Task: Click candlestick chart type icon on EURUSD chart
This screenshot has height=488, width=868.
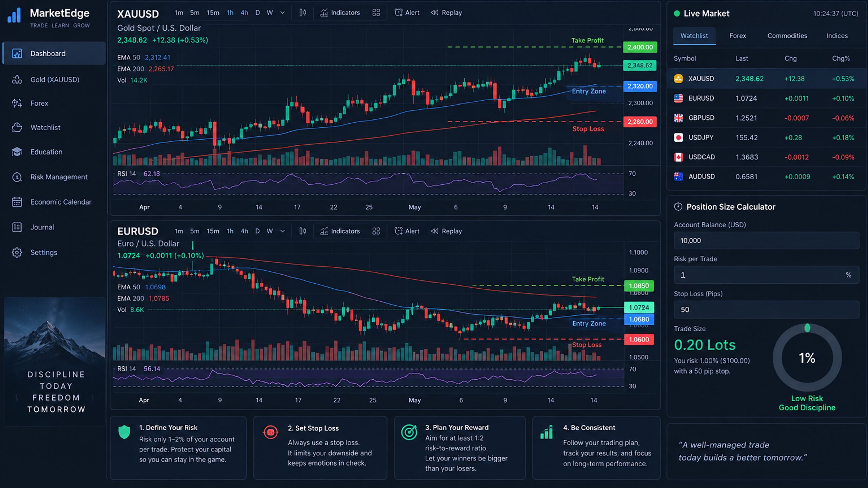Action: click(303, 231)
